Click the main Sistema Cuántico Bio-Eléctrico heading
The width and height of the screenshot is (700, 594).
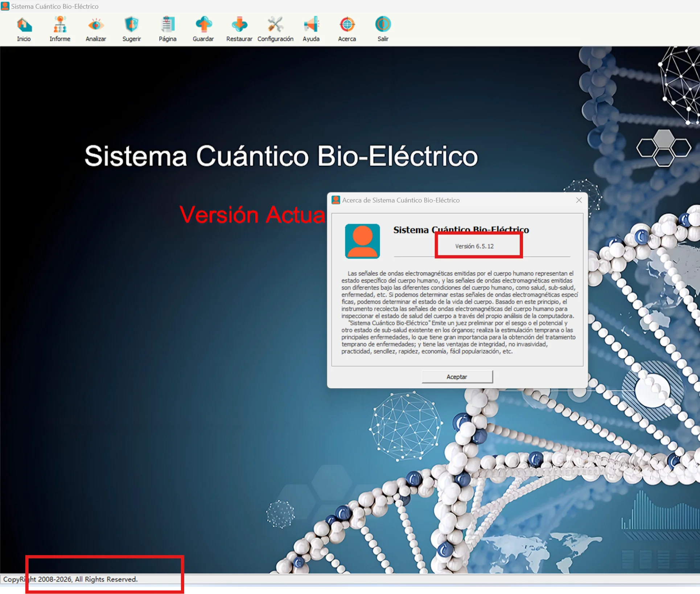tap(281, 156)
